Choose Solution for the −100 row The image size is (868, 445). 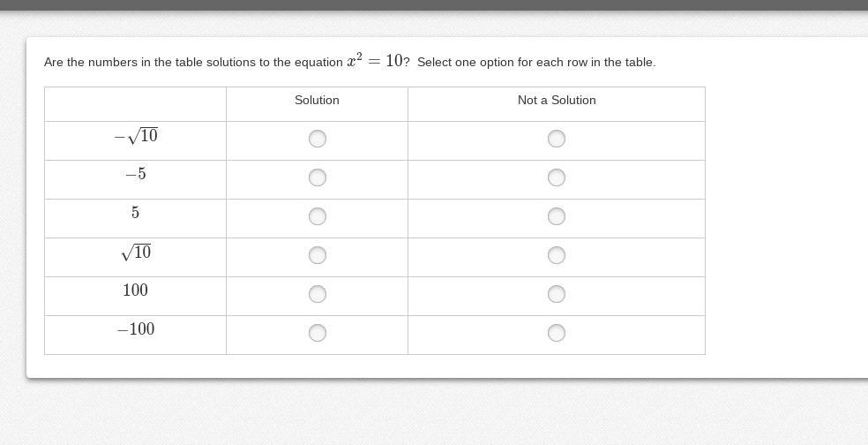pyautogui.click(x=318, y=333)
